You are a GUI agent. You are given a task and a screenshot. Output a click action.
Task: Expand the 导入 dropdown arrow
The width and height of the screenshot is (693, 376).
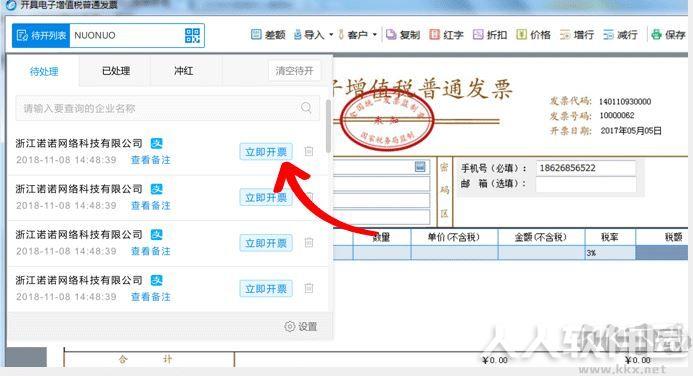pyautogui.click(x=331, y=34)
